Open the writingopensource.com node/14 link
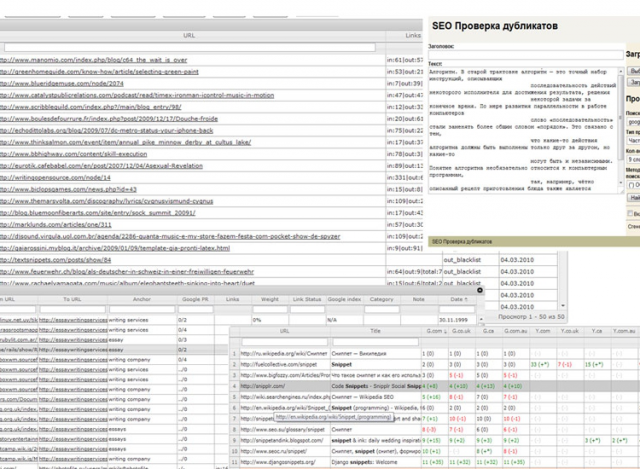This screenshot has width=640, height=469. coord(55,178)
